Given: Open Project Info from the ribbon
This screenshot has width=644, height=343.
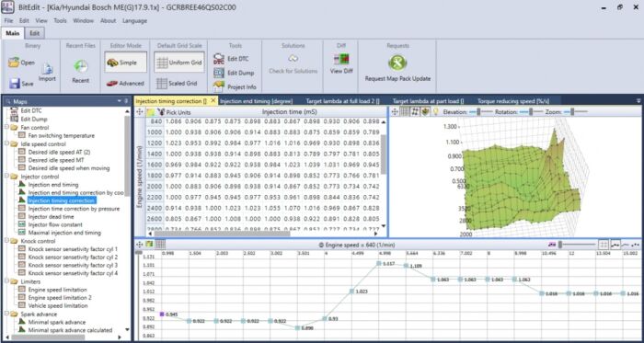Looking at the screenshot, I should 235,87.
